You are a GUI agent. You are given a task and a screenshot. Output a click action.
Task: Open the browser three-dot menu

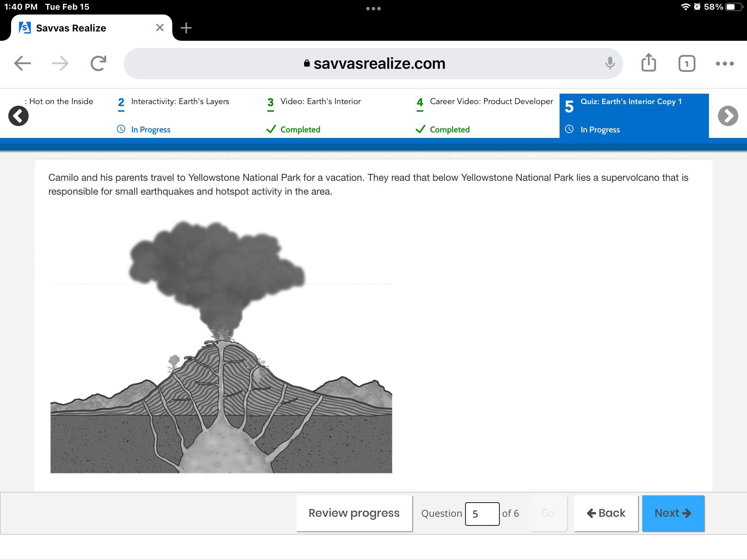(725, 64)
